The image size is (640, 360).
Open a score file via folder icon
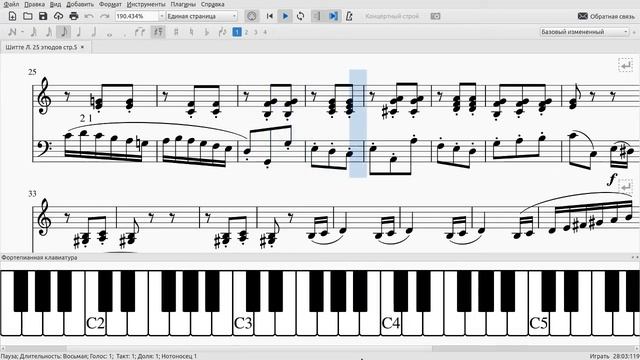[27, 16]
